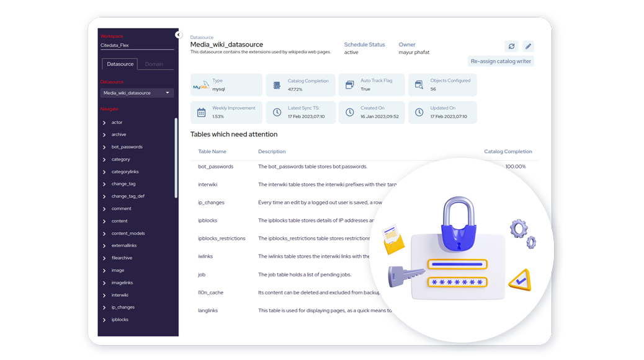
Task: Sort by Catalog Completion column header
Action: (x=508, y=151)
